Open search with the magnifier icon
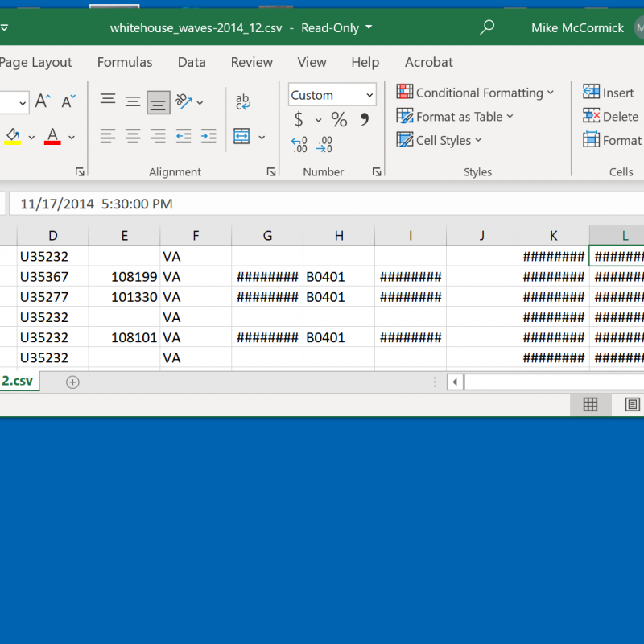The image size is (644, 644). [487, 27]
